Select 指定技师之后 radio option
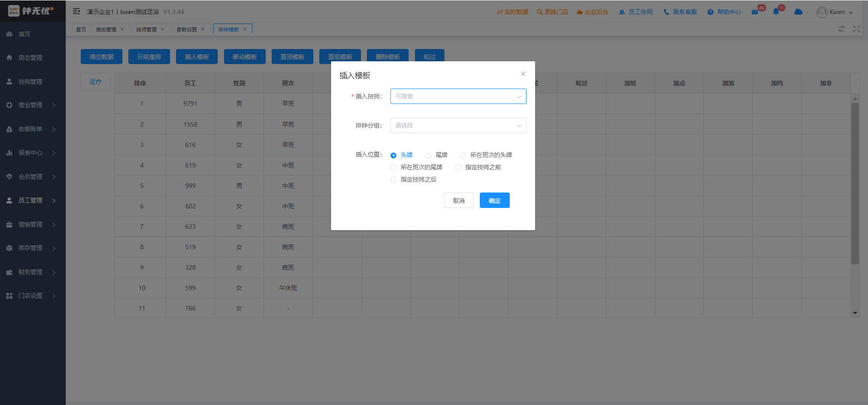The width and height of the screenshot is (868, 405). click(393, 180)
